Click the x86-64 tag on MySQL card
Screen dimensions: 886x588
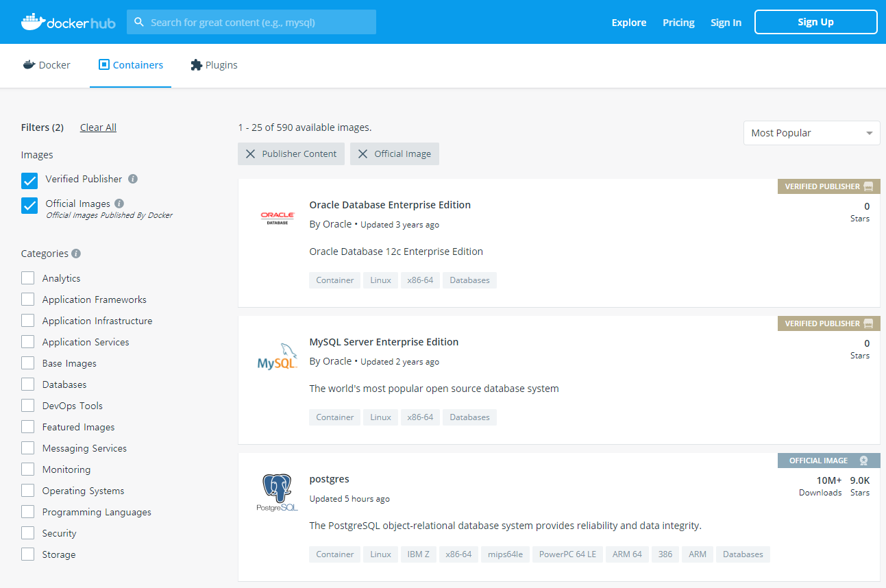(420, 417)
